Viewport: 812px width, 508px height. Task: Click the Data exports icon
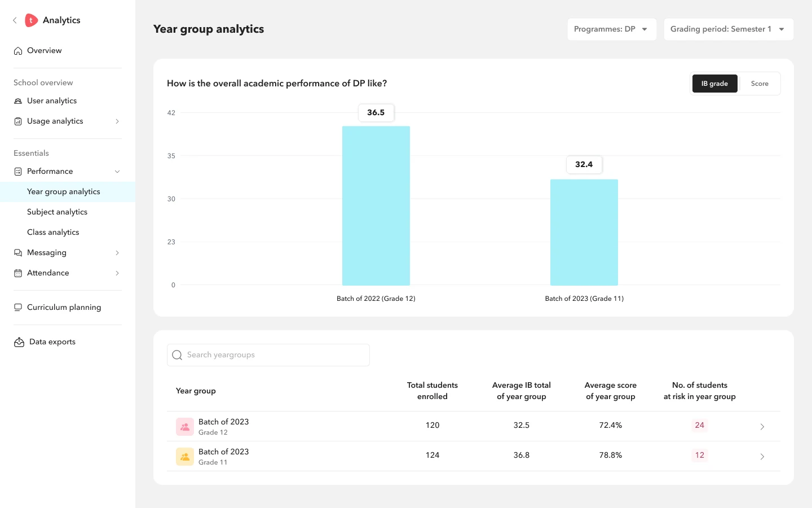pos(19,342)
